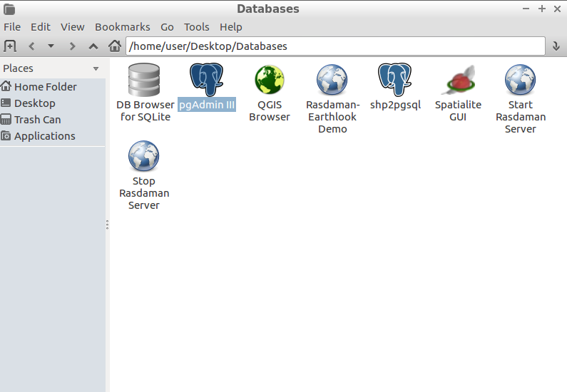The width and height of the screenshot is (567, 392).
Task: Click the side pane splitter handle
Action: tap(107, 225)
